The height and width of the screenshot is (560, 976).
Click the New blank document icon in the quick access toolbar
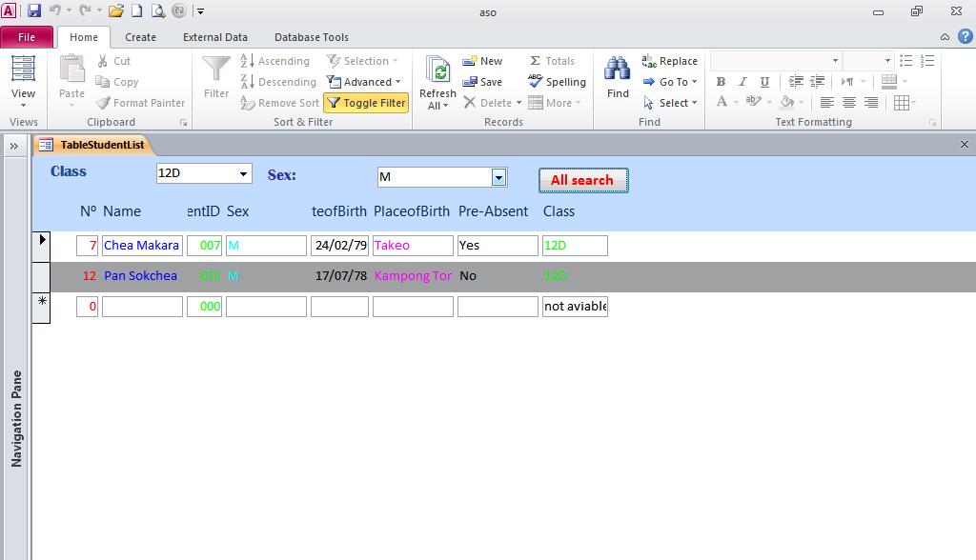(137, 10)
